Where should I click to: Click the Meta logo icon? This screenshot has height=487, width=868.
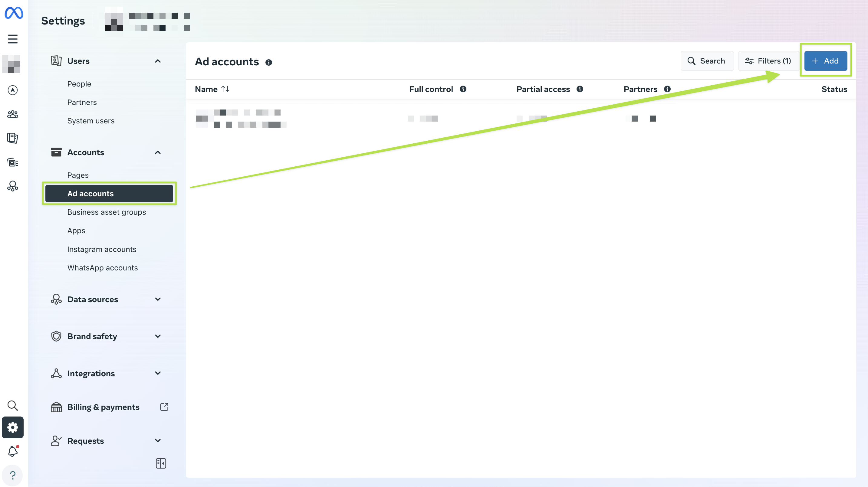(14, 13)
